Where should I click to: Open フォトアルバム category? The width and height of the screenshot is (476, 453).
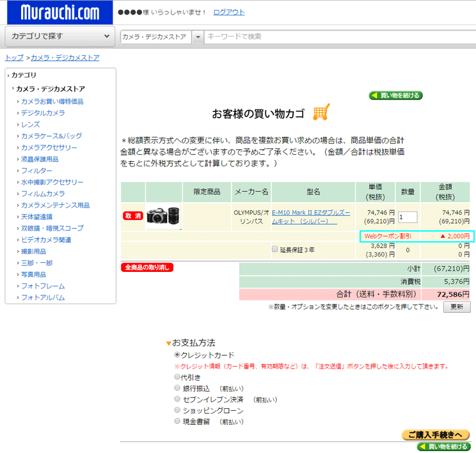43,298
